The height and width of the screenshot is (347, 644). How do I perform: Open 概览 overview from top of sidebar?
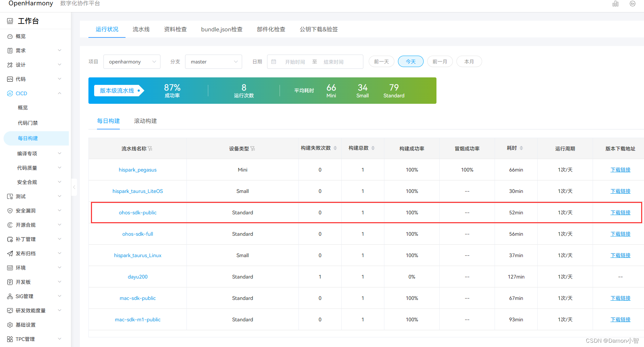[x=21, y=36]
